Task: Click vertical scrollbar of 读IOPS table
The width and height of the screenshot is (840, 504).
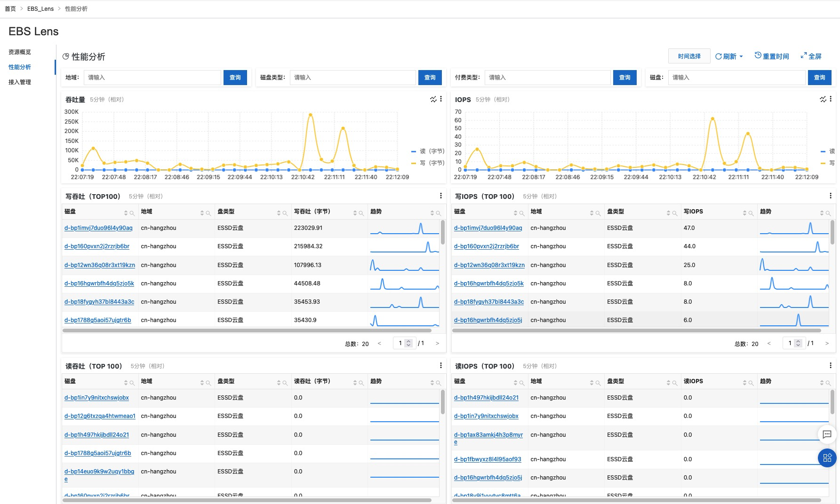Action: click(x=832, y=402)
